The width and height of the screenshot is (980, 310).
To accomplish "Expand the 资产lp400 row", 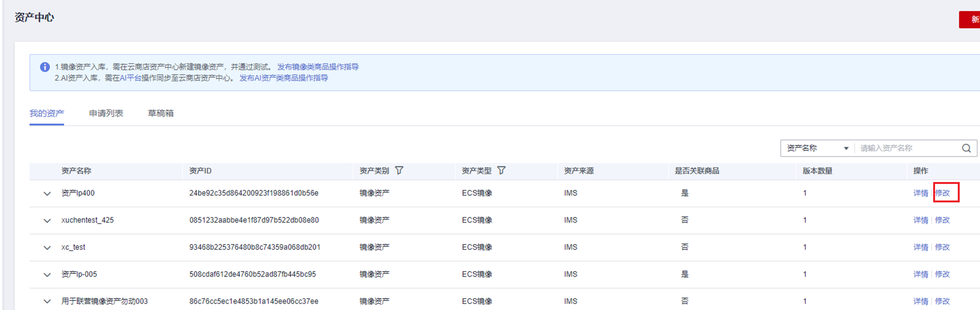I will tap(47, 194).
